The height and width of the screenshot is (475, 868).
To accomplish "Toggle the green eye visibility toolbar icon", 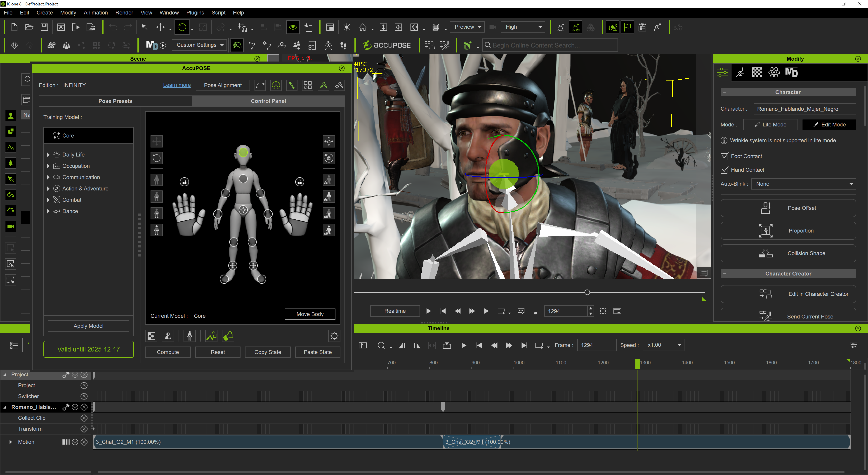I will tap(292, 27).
